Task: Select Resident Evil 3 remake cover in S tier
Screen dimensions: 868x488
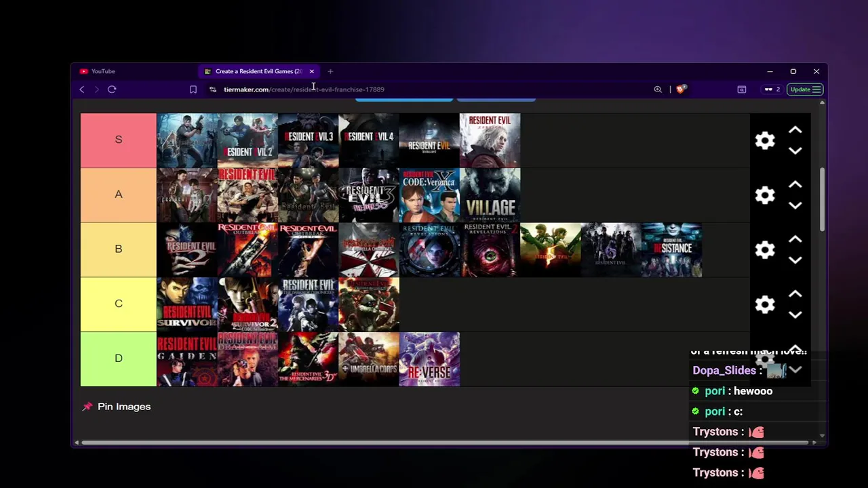Action: click(309, 140)
